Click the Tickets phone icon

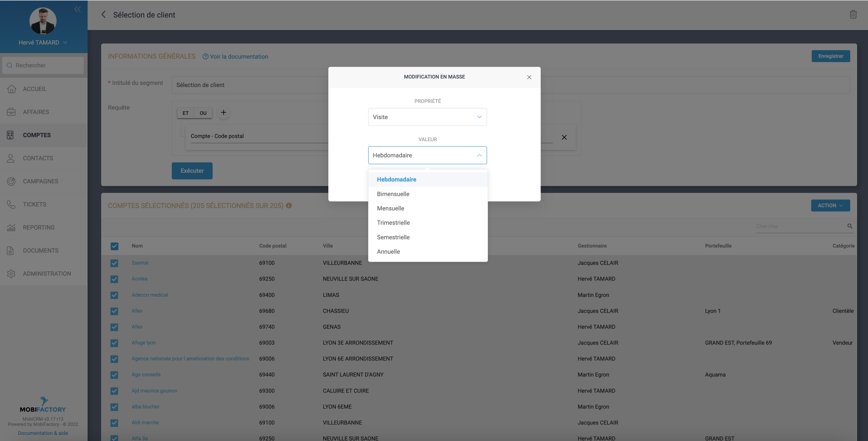click(11, 205)
